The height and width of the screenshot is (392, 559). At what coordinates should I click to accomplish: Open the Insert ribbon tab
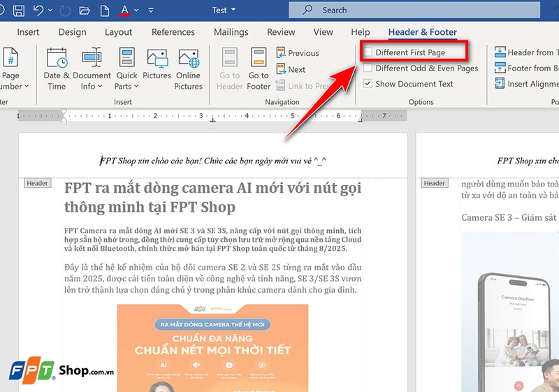pos(28,32)
